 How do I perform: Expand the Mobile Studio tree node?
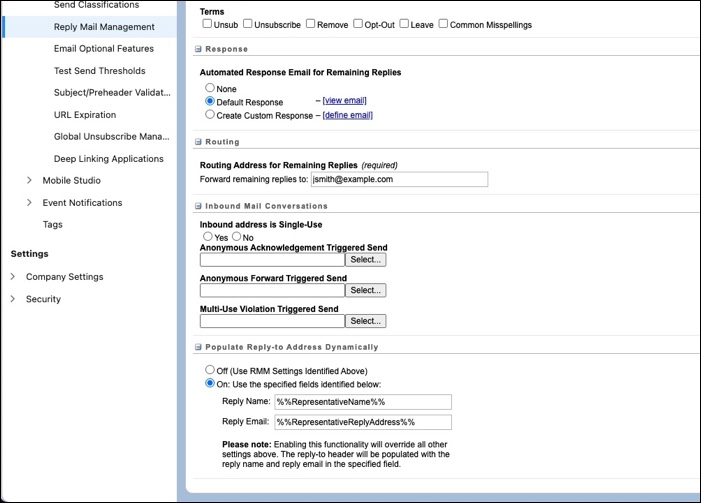[29, 180]
